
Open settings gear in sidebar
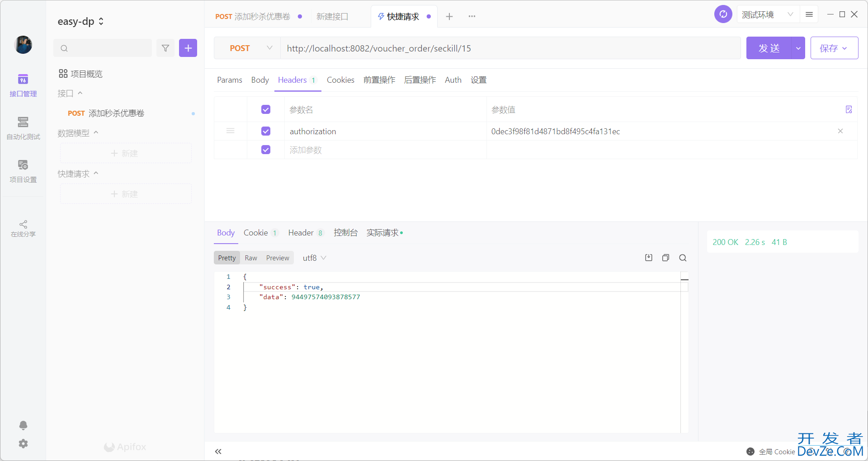23,444
